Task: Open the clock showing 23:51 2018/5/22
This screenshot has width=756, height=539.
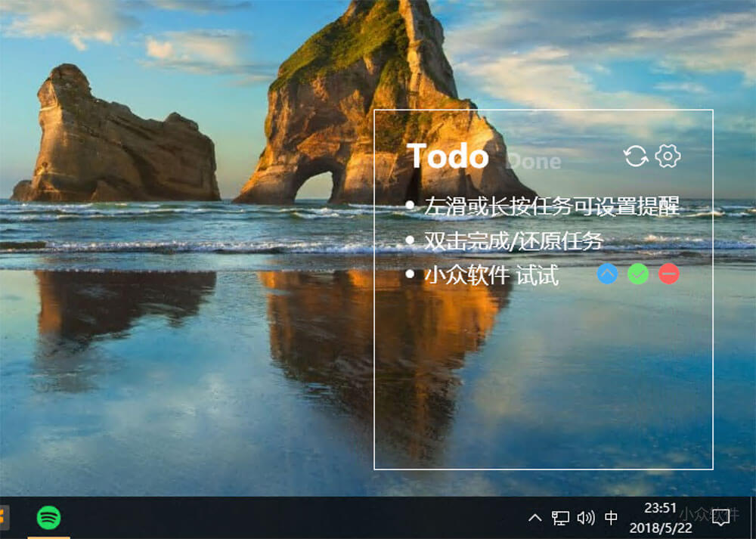Action: pos(660,518)
